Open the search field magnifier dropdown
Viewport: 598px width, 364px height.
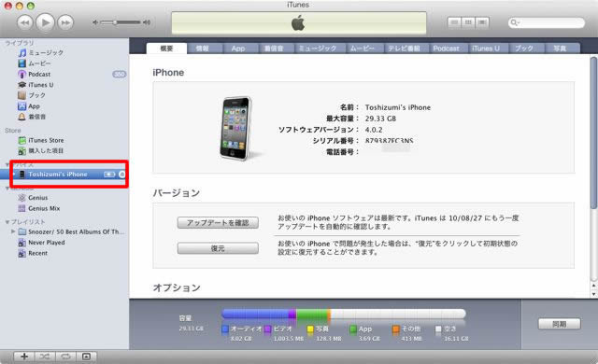(x=515, y=22)
